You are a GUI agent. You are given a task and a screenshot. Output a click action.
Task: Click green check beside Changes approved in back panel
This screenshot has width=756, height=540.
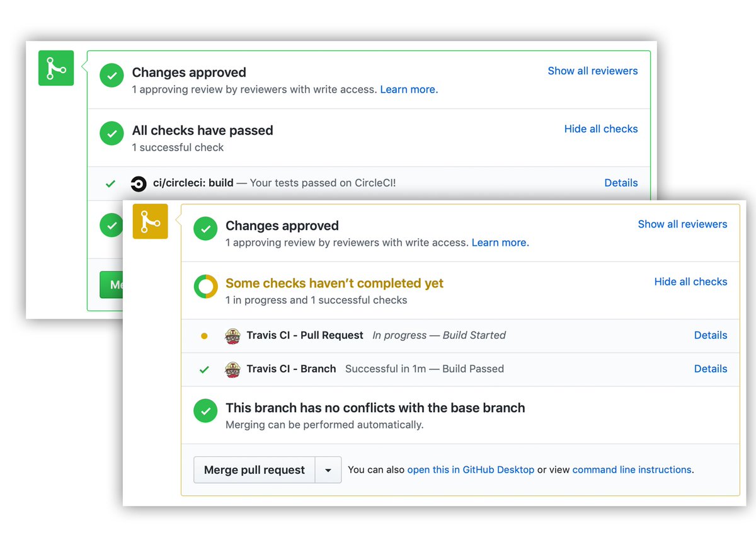coord(112,76)
